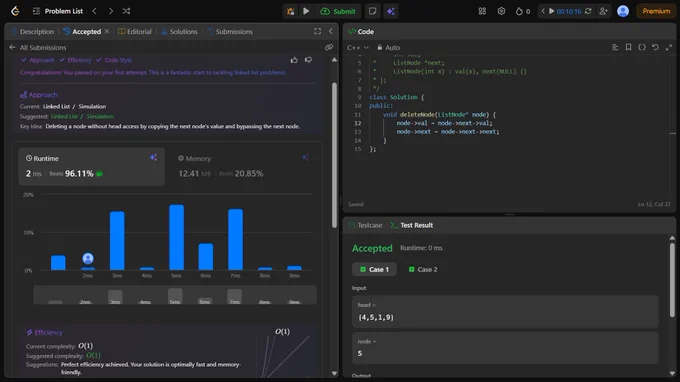Screen dimensions: 680x382
Task: Click the LeetCode logo icon
Action: pyautogui.click(x=15, y=11)
